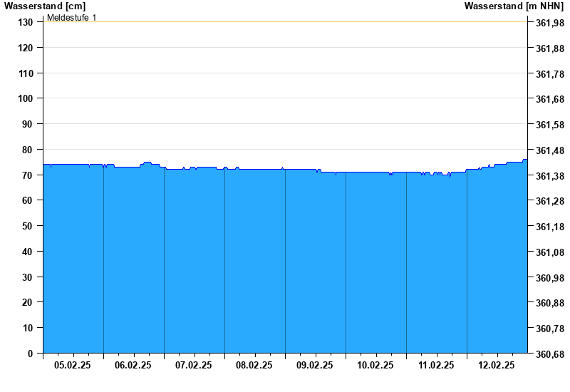Click the 100 tick on the cm axis
570x392 pixels.
tap(26, 98)
